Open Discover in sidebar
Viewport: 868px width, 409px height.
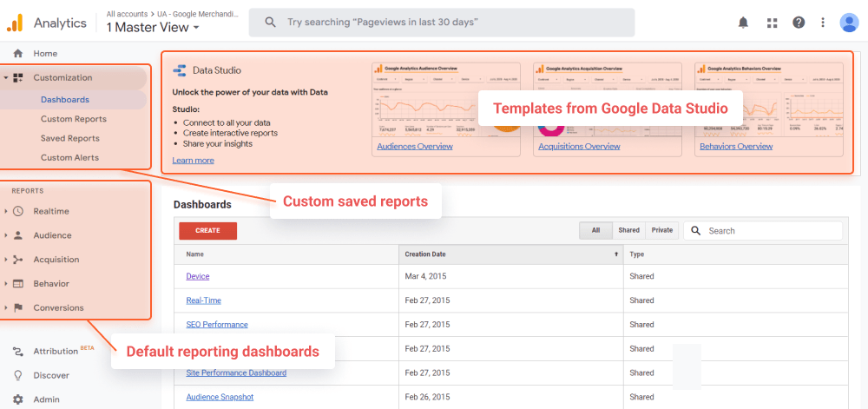click(x=51, y=375)
